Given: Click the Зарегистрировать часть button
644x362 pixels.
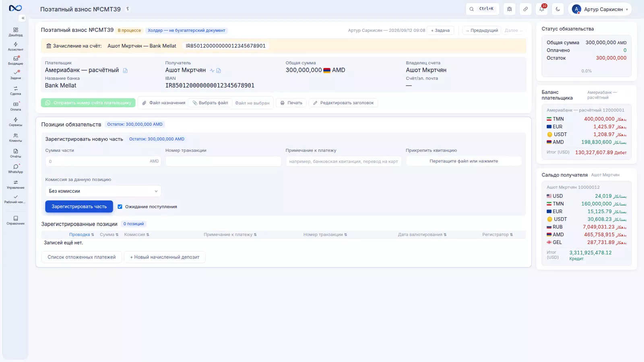Looking at the screenshot, I should (x=79, y=206).
